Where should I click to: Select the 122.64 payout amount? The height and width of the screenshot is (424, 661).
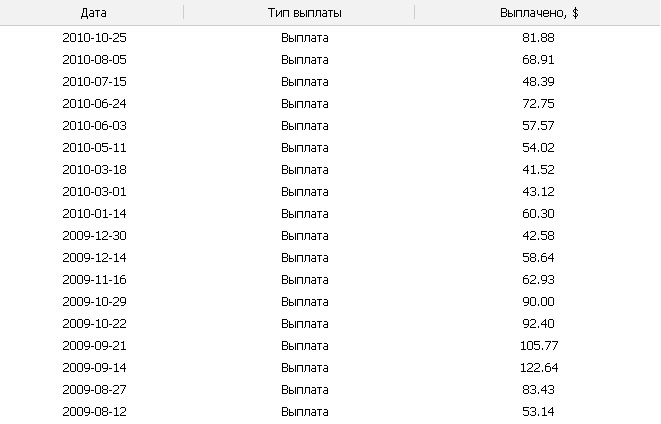[539, 368]
